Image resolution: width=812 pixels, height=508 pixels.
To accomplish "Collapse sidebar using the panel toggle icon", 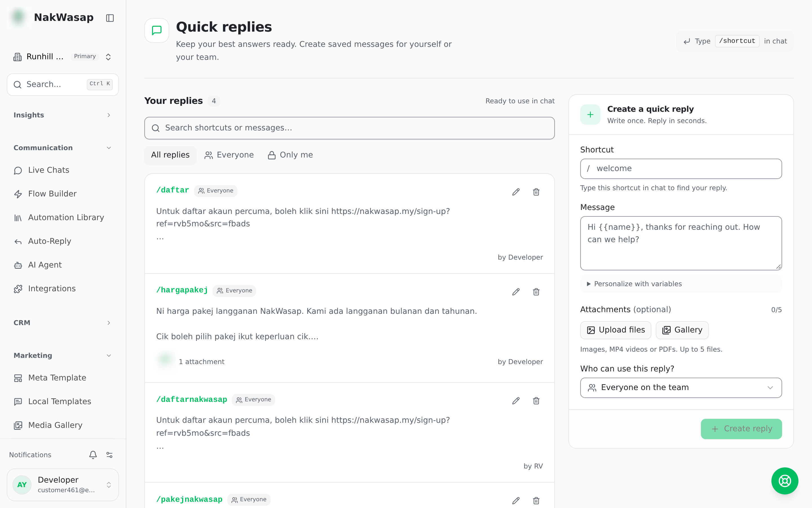I will coord(110,18).
